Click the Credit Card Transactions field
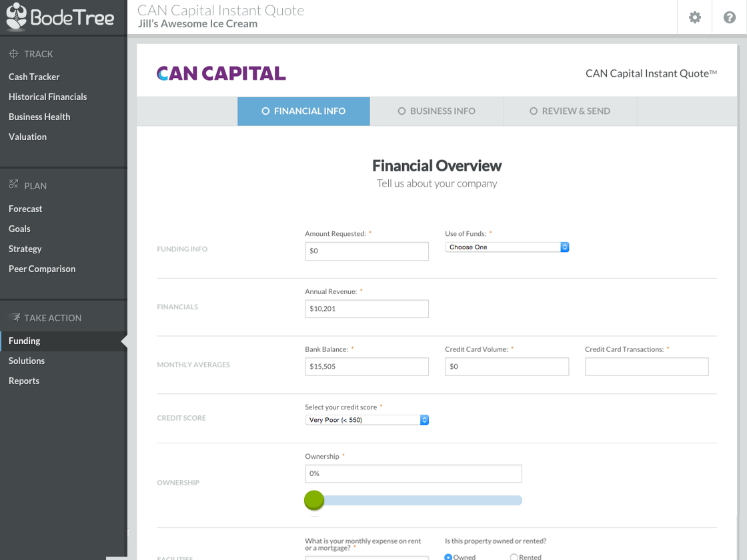The height and width of the screenshot is (560, 747). click(x=647, y=367)
